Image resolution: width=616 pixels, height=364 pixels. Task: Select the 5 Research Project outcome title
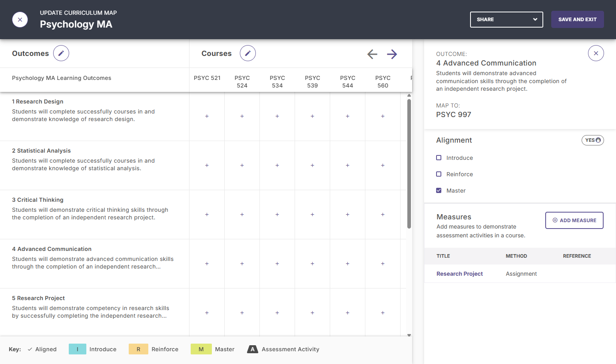coord(38,298)
